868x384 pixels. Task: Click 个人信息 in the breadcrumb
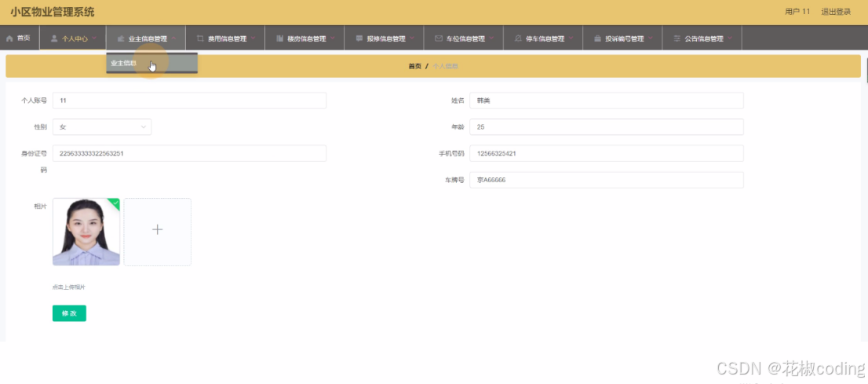tap(445, 66)
